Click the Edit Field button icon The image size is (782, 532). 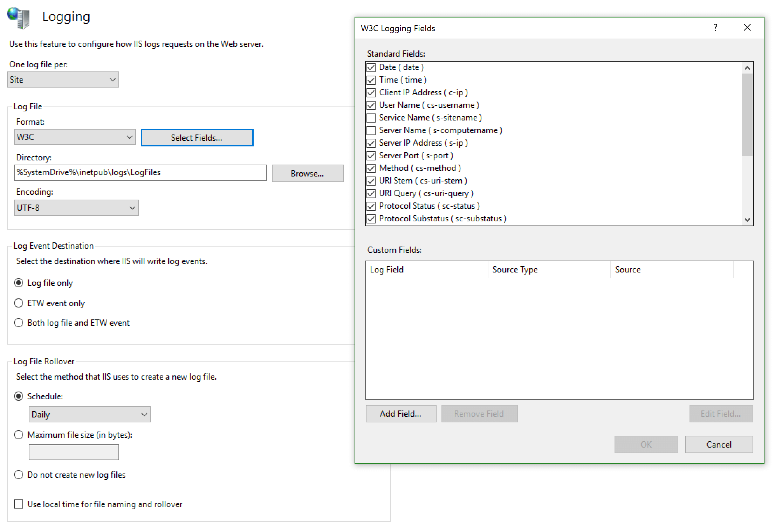click(719, 414)
